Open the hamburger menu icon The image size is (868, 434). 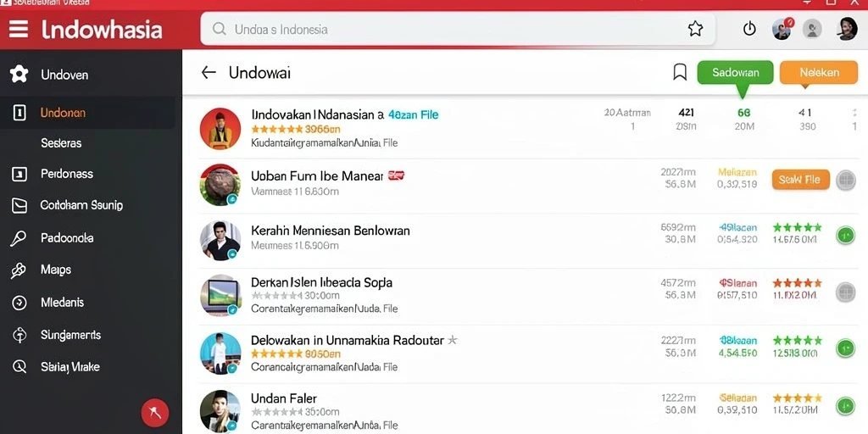(x=19, y=29)
